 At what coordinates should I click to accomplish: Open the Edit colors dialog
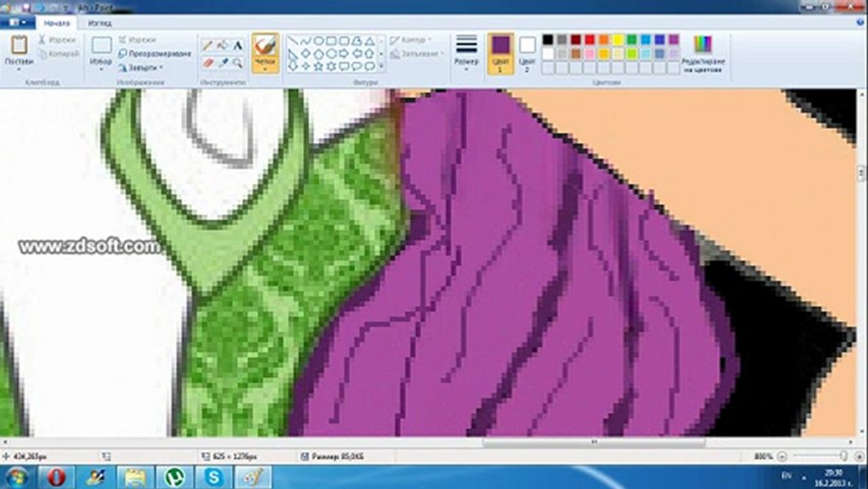(703, 54)
